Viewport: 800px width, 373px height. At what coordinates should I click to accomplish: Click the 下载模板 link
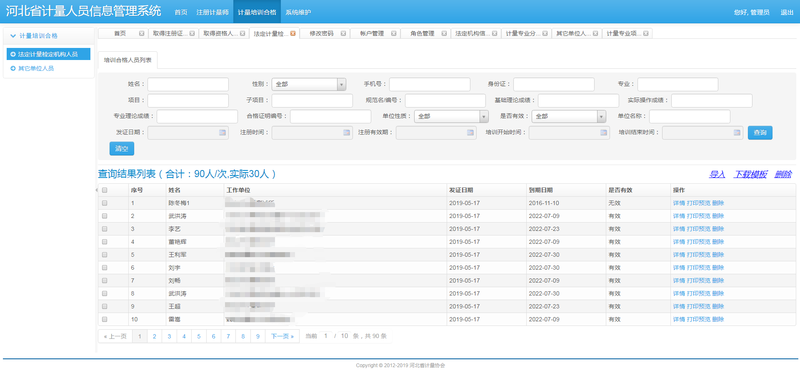(750, 175)
